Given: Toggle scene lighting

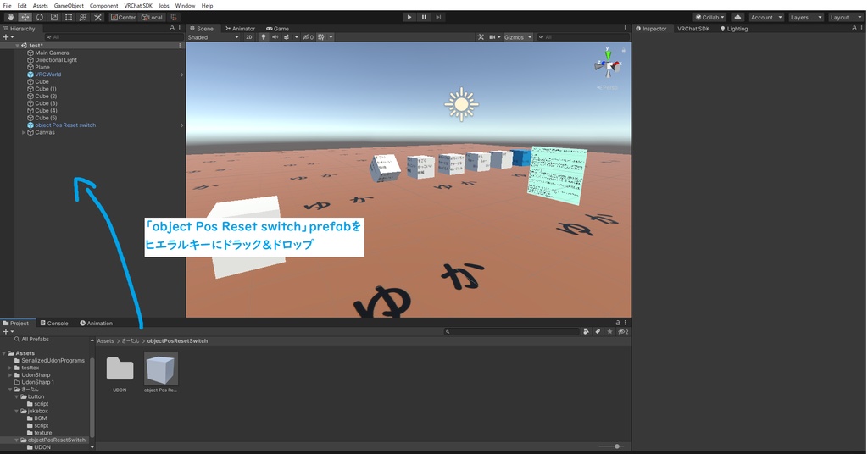Looking at the screenshot, I should click(264, 37).
